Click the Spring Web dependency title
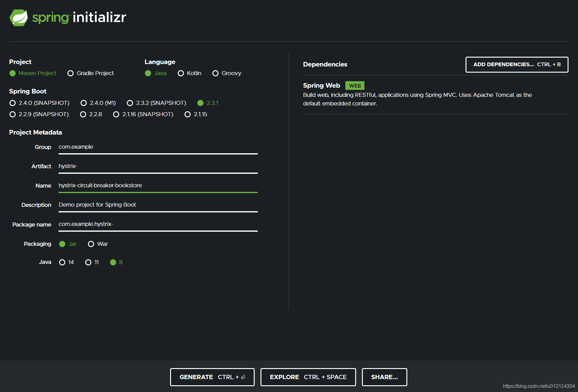Screen dimensions: 578x392 tap(321, 86)
